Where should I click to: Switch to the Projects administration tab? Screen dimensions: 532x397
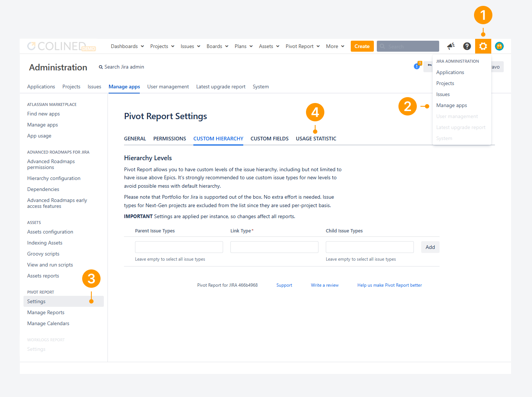[x=71, y=87]
